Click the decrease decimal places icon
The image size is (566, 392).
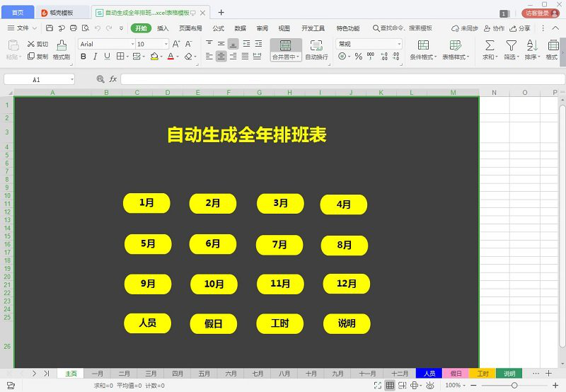click(396, 57)
